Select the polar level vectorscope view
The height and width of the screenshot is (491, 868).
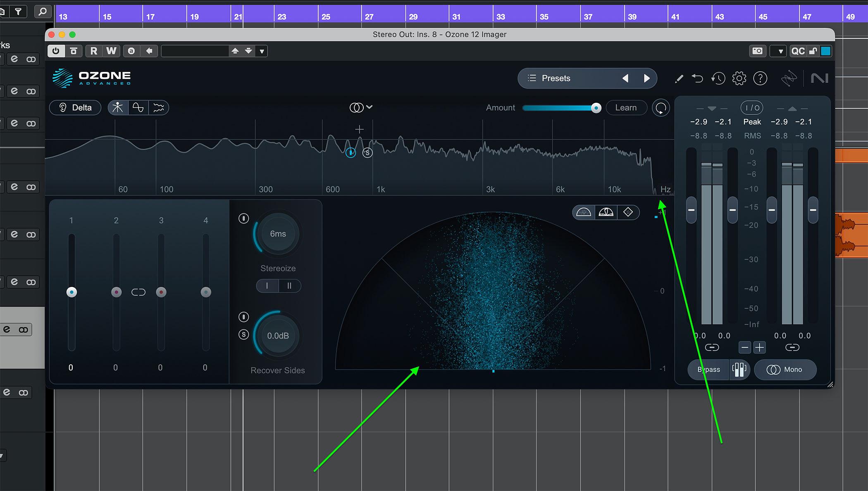(606, 212)
